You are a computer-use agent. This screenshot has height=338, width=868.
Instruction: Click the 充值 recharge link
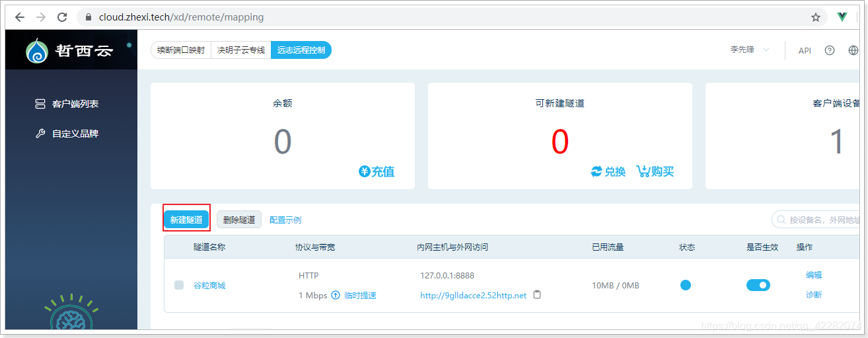tap(377, 171)
